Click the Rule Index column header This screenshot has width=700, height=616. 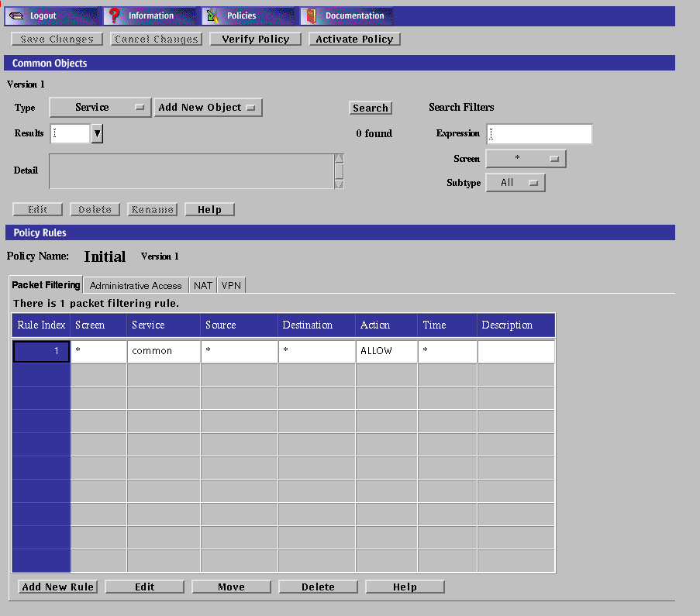[41, 325]
